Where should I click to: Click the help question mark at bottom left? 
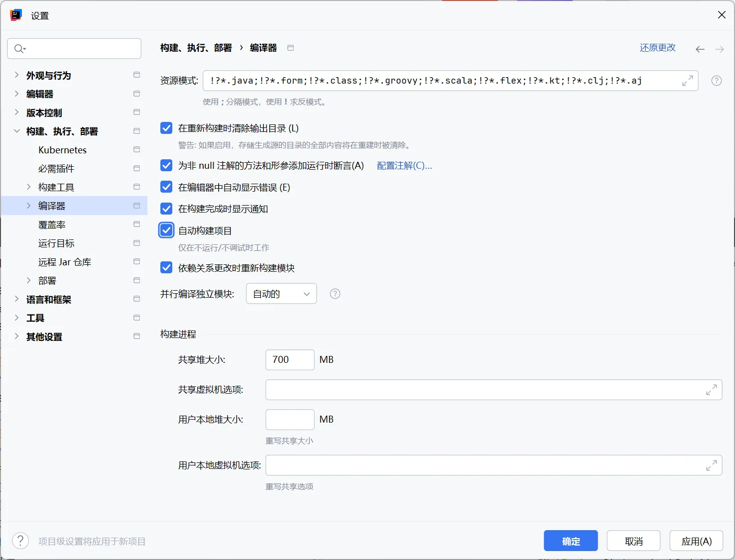[x=20, y=541]
